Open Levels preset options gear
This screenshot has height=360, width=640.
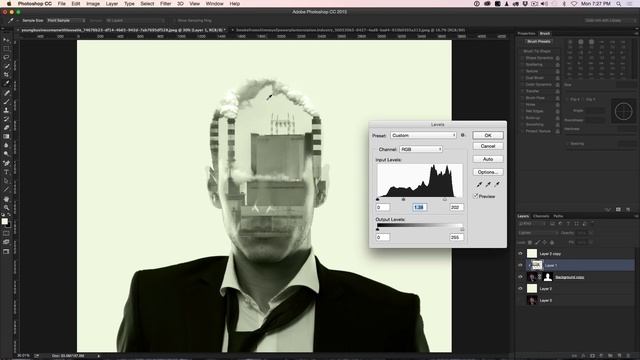point(463,135)
